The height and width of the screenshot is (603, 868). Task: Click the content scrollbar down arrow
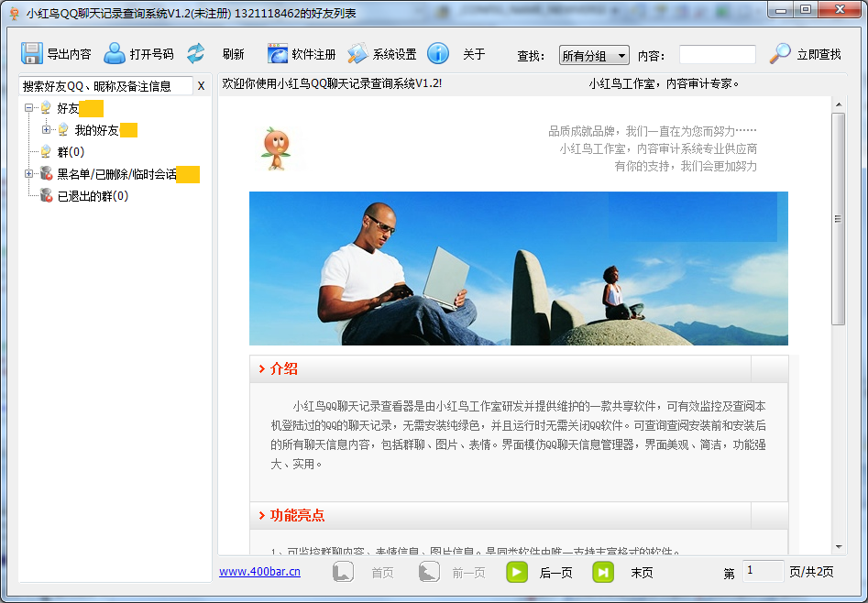839,546
